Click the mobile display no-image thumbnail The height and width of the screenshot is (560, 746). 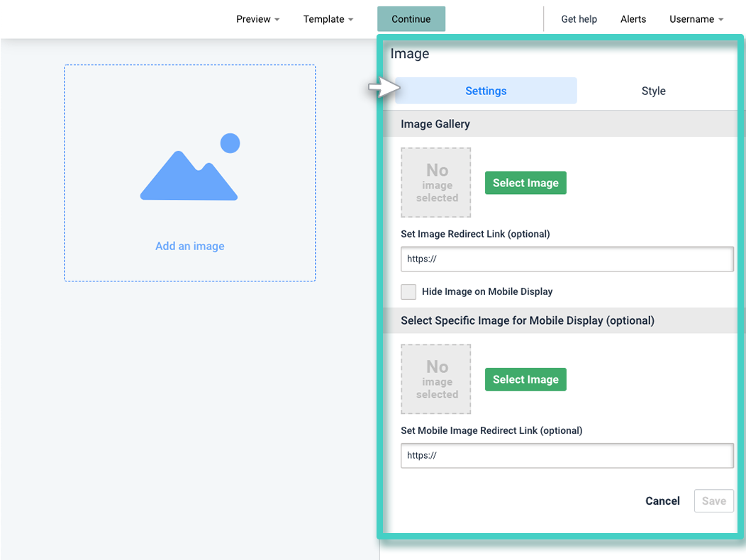436,379
